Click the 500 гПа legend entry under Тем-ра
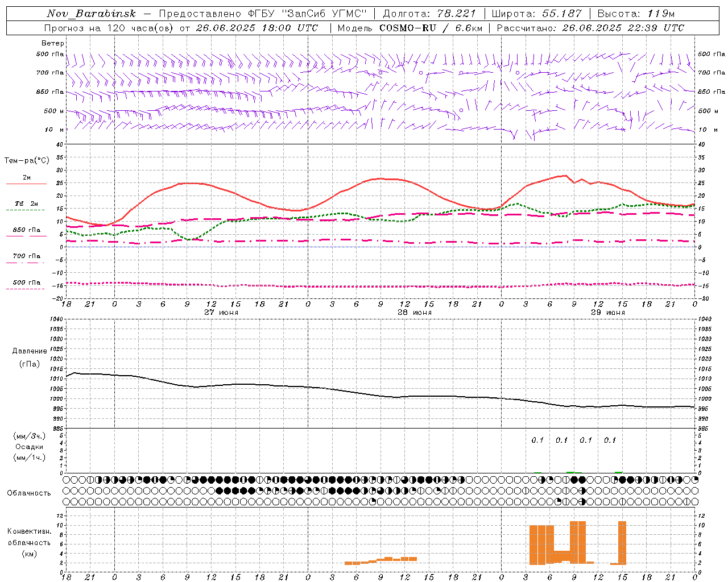This screenshot has width=728, height=582. 27,282
